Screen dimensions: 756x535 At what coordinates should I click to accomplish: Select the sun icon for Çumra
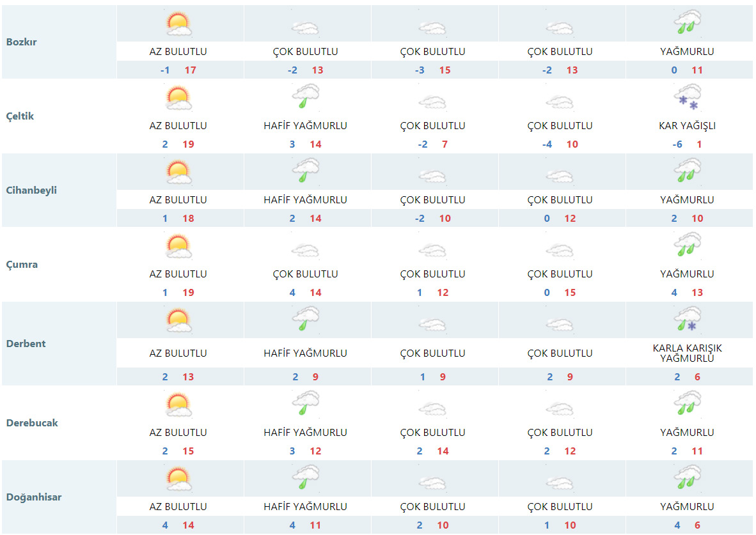click(178, 246)
